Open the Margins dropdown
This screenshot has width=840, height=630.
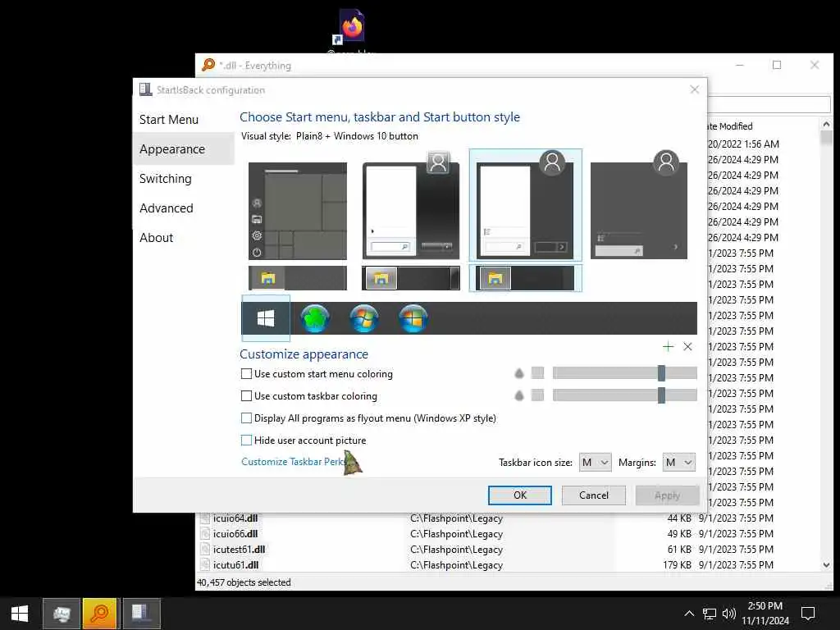tap(678, 463)
